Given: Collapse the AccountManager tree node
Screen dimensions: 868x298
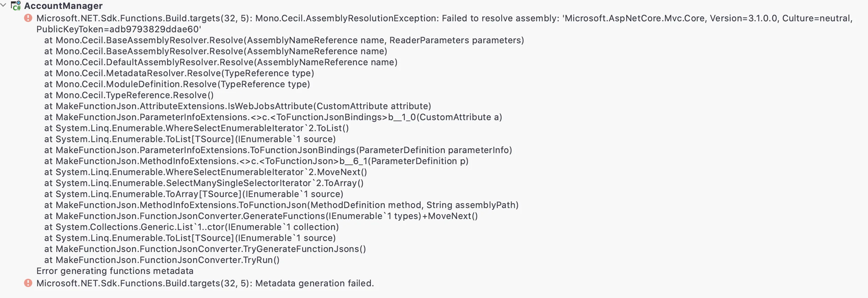Looking at the screenshot, I should point(4,5).
